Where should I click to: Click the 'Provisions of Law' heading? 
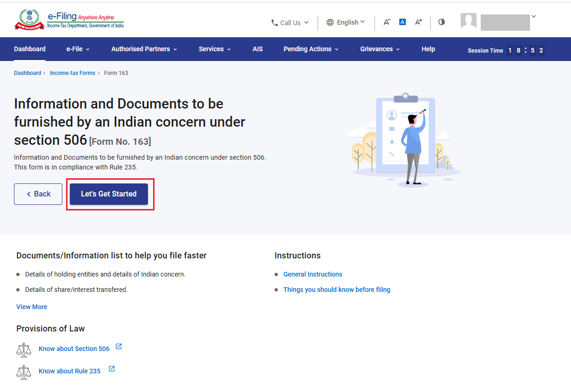50,329
